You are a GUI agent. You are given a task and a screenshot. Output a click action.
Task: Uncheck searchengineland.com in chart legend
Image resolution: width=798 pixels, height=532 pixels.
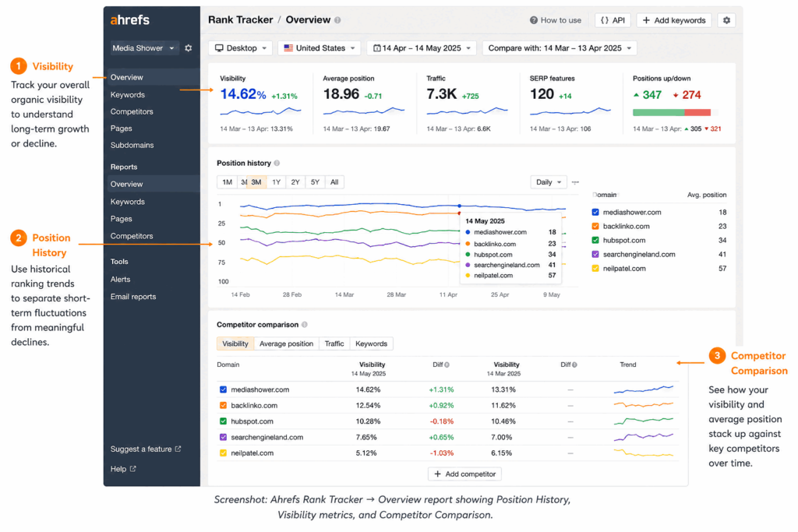click(x=595, y=254)
